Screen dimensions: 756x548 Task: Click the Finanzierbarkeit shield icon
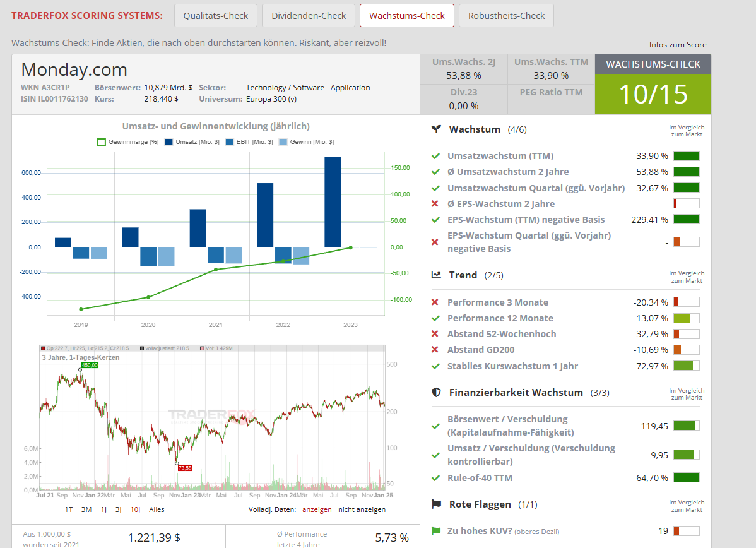[436, 392]
